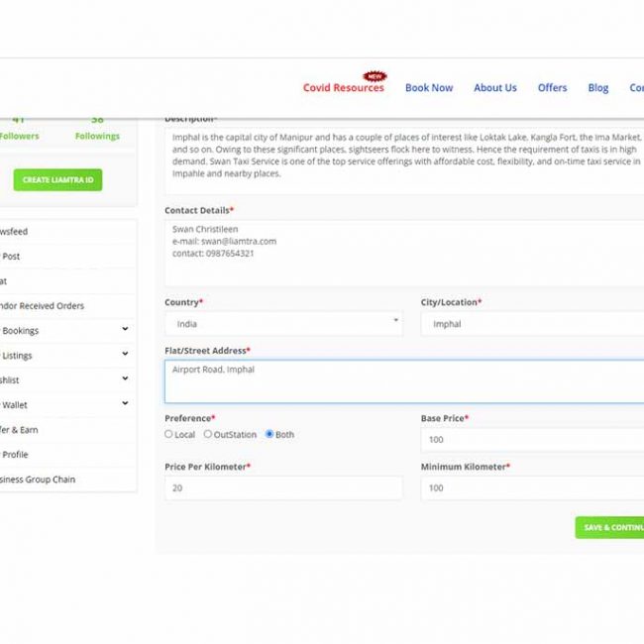Go to the About Us page
Screen dimensions: 644x644
pyautogui.click(x=494, y=88)
